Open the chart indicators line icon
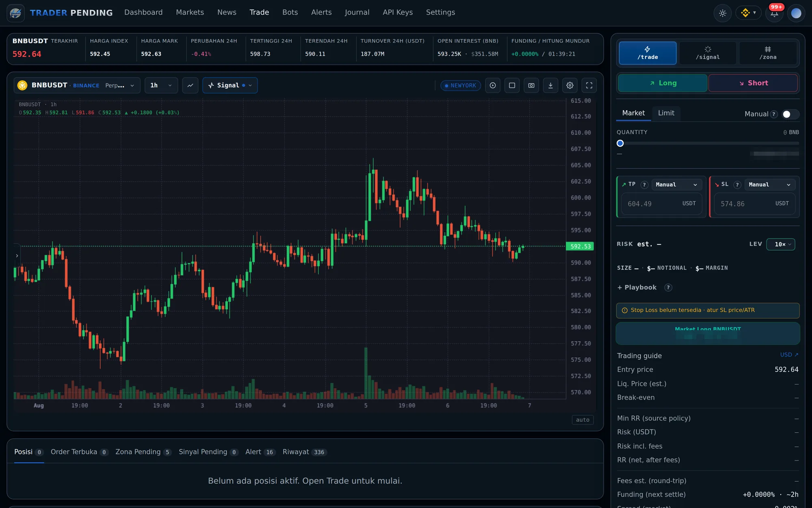 coord(190,85)
